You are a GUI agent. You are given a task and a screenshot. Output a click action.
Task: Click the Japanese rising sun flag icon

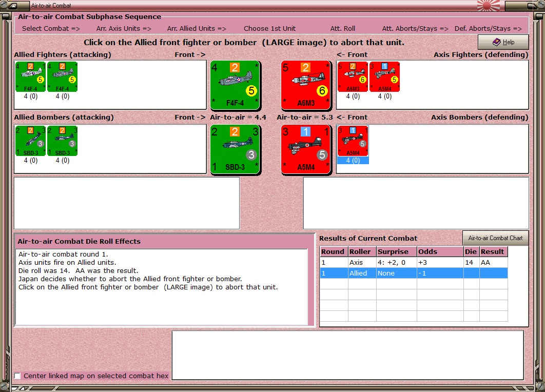(x=489, y=6)
